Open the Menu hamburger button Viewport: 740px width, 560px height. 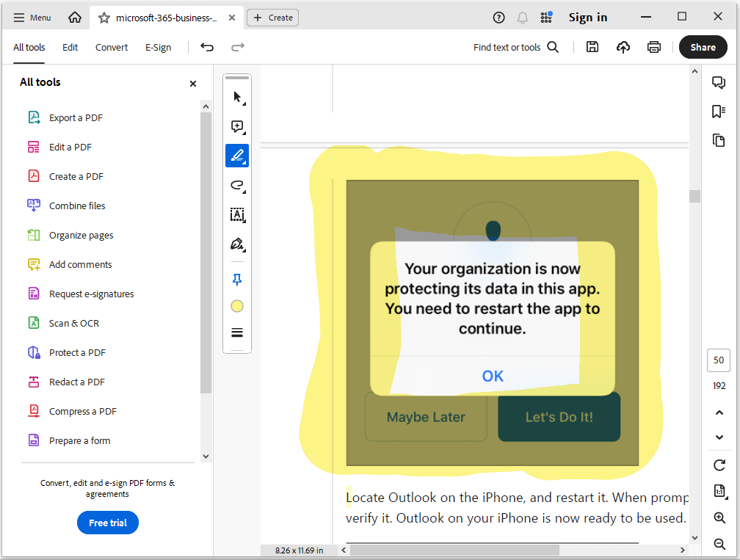point(32,18)
